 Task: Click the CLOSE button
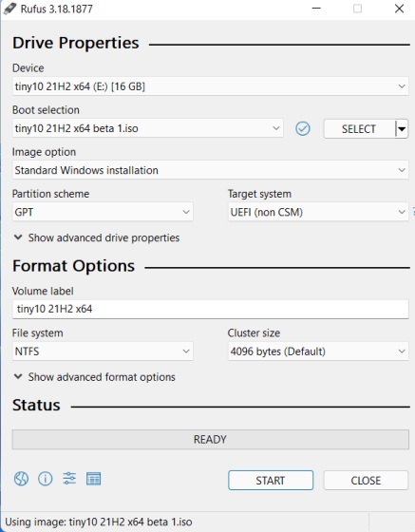366,480
